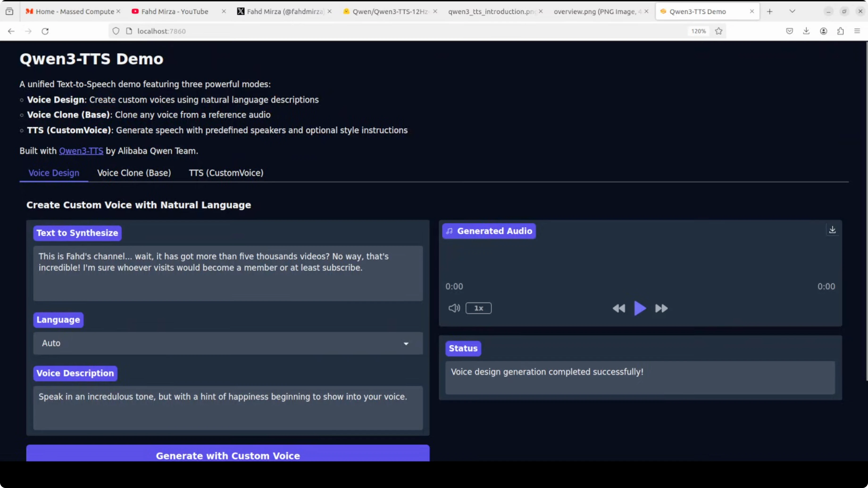The width and height of the screenshot is (868, 488).
Task: Bookmark this page with star icon
Action: pos(719,31)
